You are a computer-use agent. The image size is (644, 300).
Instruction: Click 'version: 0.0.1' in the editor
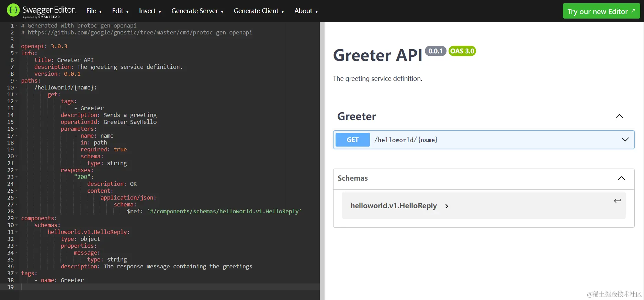click(x=57, y=74)
